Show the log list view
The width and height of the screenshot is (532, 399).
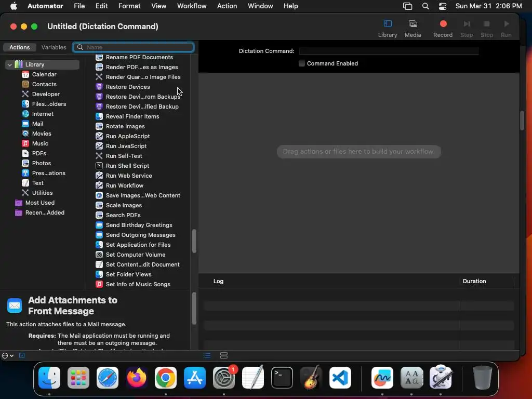pyautogui.click(x=207, y=355)
